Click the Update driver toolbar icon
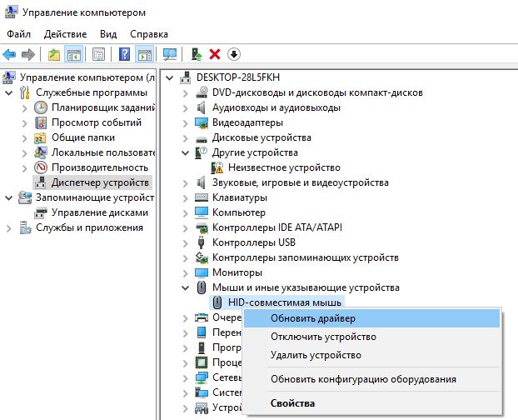 tap(197, 54)
